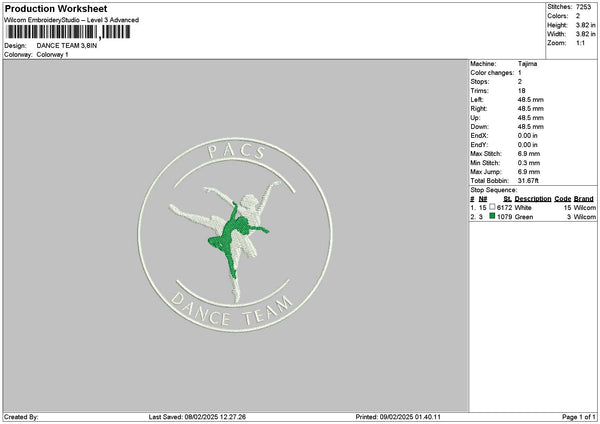Click the barcode under the worksheet title
Viewport: 600px width, 424px height.
[x=68, y=32]
